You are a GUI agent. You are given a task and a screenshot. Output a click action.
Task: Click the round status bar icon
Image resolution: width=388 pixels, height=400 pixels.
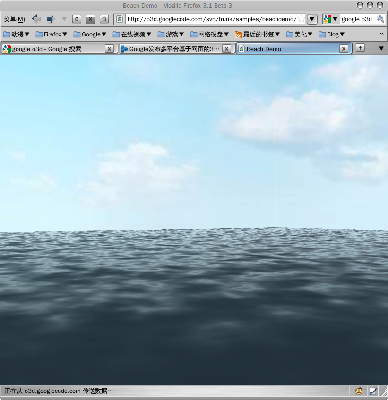[359, 391]
